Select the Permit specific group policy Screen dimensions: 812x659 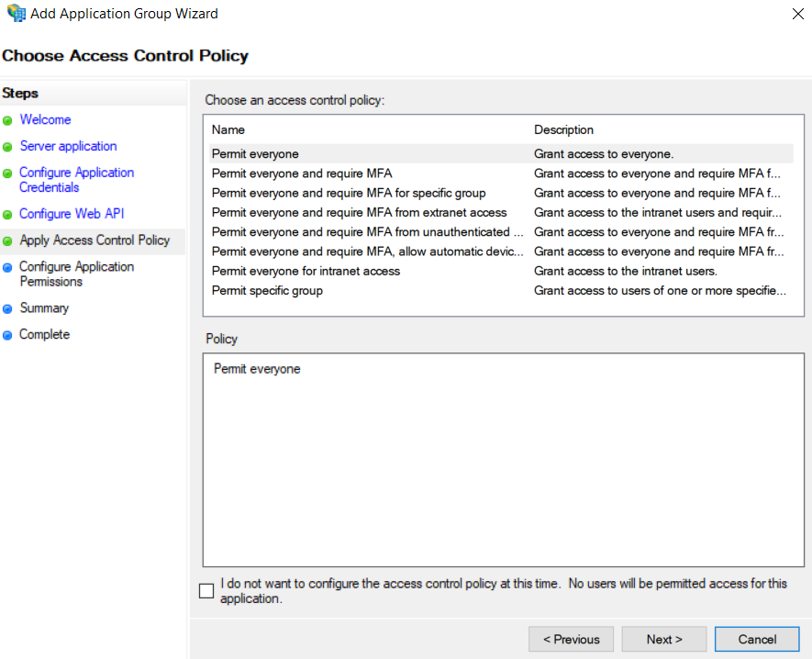[501, 291]
